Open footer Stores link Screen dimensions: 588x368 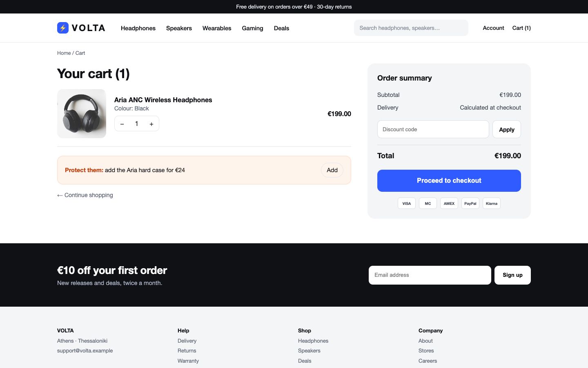(x=426, y=350)
